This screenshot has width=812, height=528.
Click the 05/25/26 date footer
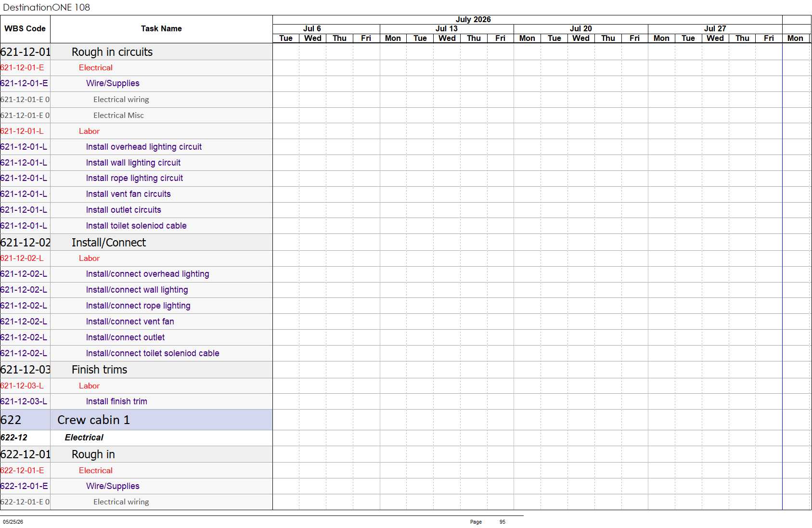coord(13,522)
